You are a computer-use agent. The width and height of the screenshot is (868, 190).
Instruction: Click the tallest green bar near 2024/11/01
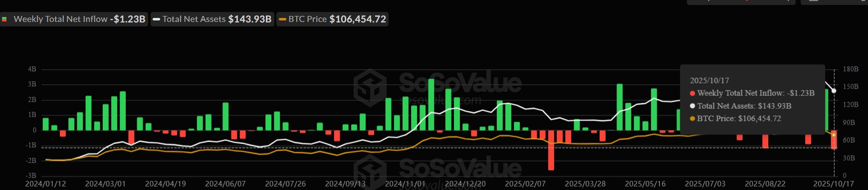[431, 105]
